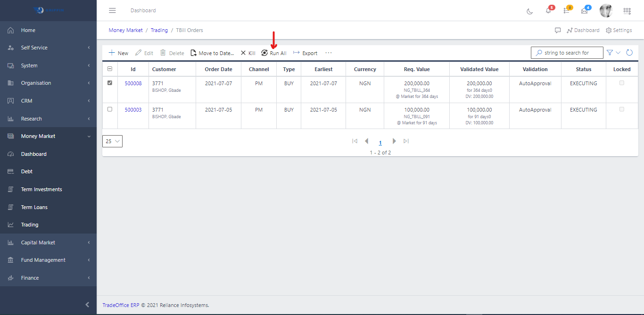
Task: Open the page size 25 dropdown
Action: 112,141
